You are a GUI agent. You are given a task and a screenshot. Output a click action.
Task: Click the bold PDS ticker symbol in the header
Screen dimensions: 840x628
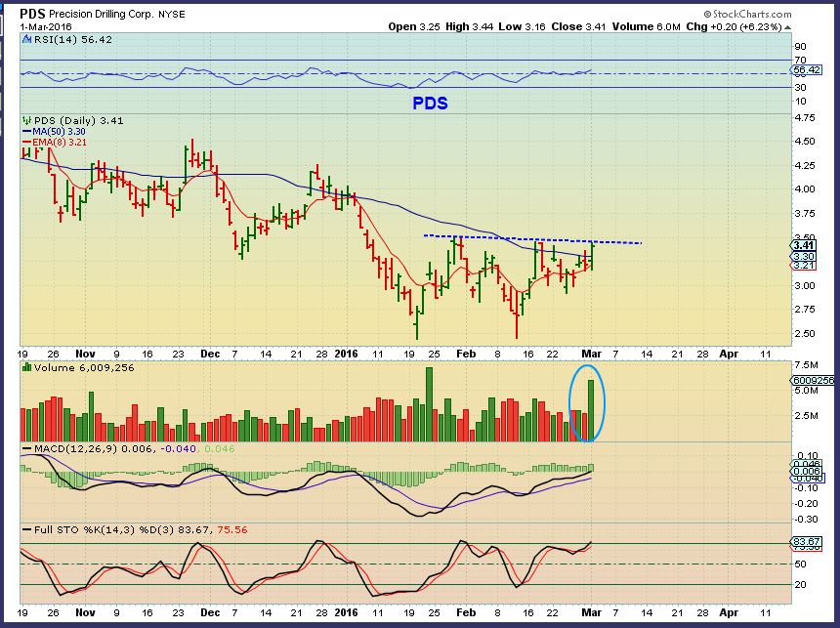point(32,14)
